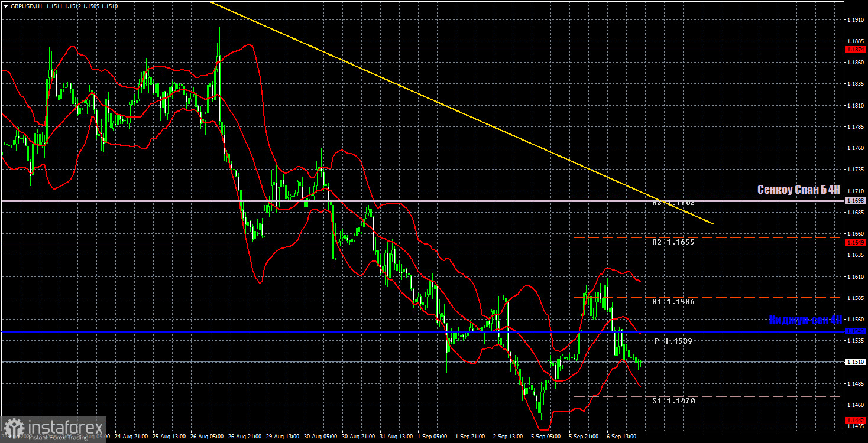
Task: Click the 26 Aug 21:00 time label
Action: [246, 437]
